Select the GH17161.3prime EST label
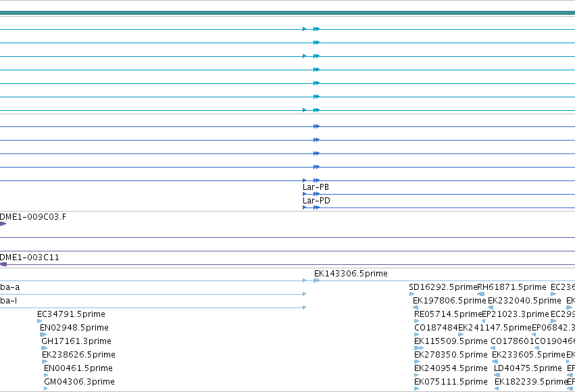This screenshot has height=392, width=575. 76,341
